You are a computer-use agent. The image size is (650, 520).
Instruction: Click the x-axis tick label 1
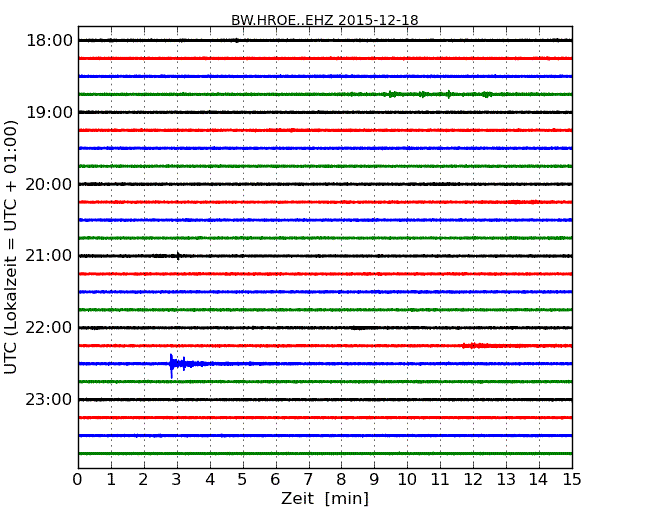point(111,479)
